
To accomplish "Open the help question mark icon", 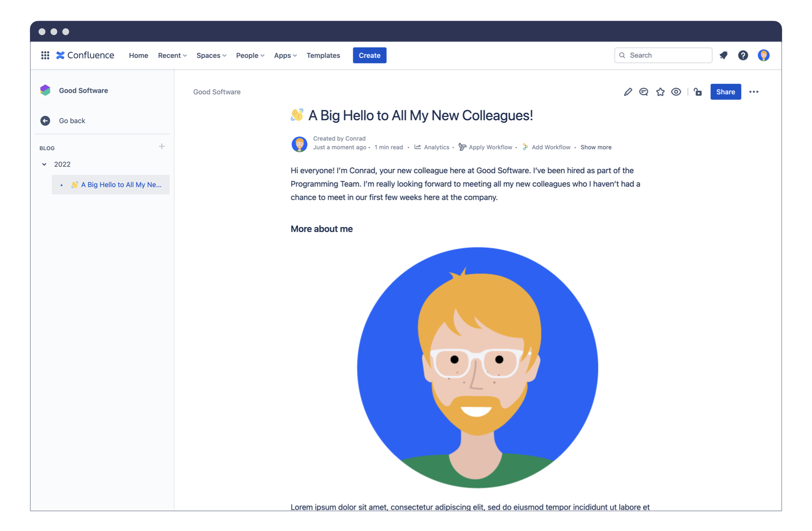I will pos(743,55).
